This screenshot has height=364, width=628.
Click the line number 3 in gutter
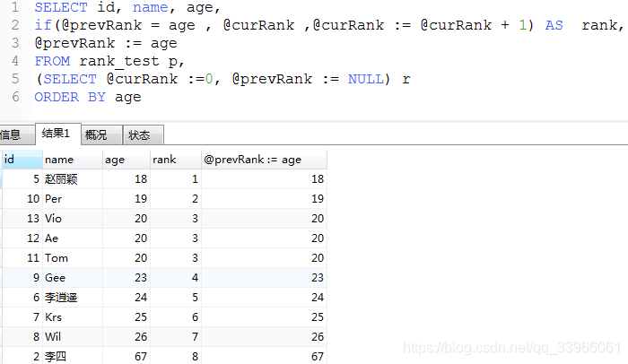tap(15, 43)
